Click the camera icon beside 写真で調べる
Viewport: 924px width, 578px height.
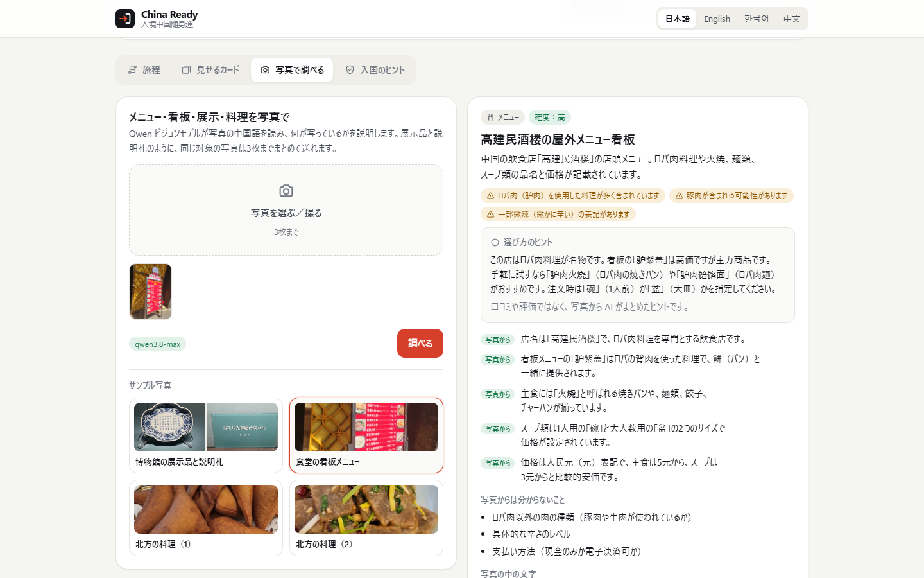click(266, 69)
